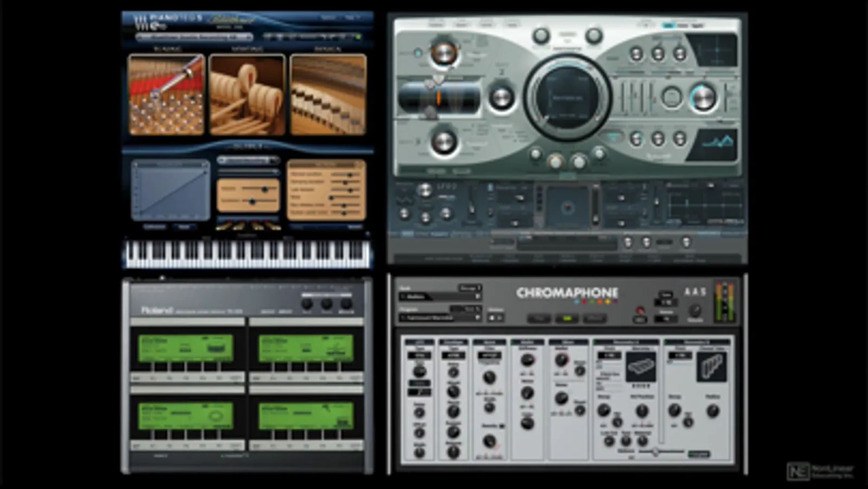Screen dimensions: 868x489
Task: Toggle the highlighted mode button at Sculpture top right
Action: (x=668, y=25)
